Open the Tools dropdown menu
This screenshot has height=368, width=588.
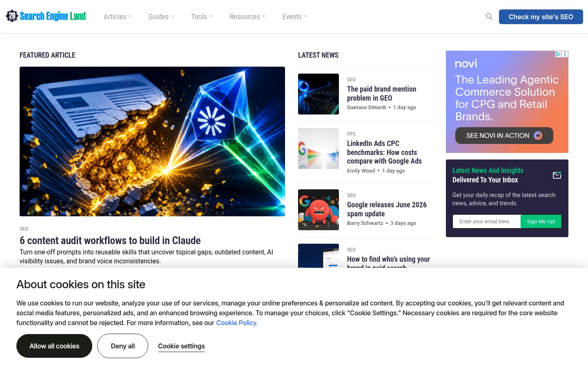coord(202,17)
